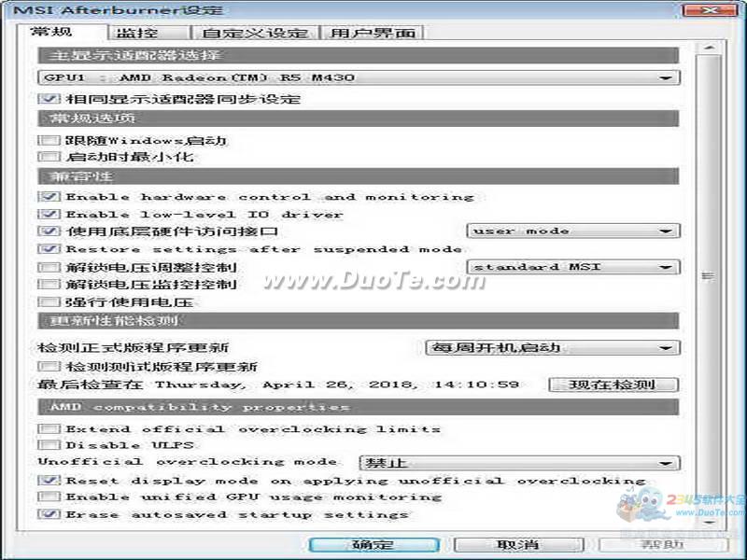Screen dimensions: 747x560
Task: Check Extend official overclocking limits
Action: (x=49, y=428)
